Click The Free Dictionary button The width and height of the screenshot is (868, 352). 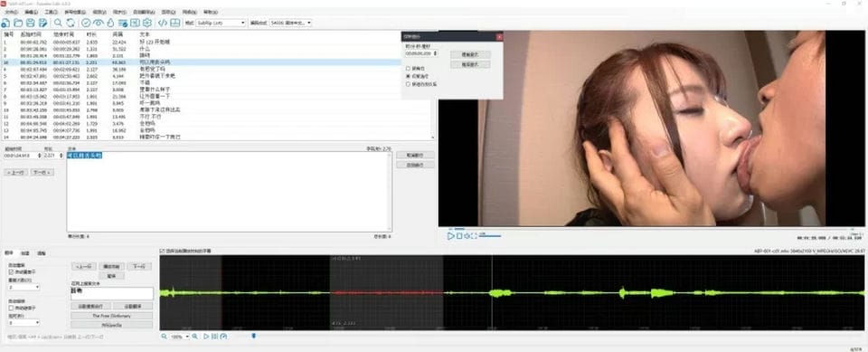click(112, 316)
